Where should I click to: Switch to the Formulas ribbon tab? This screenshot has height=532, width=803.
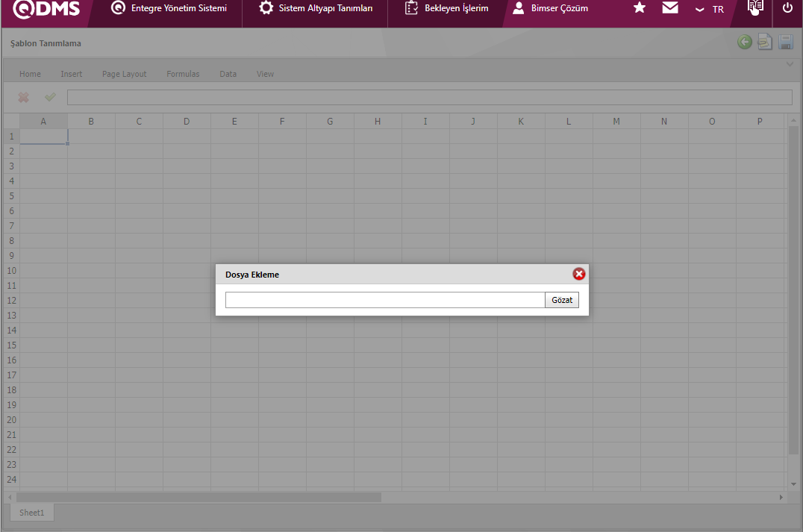(x=183, y=74)
